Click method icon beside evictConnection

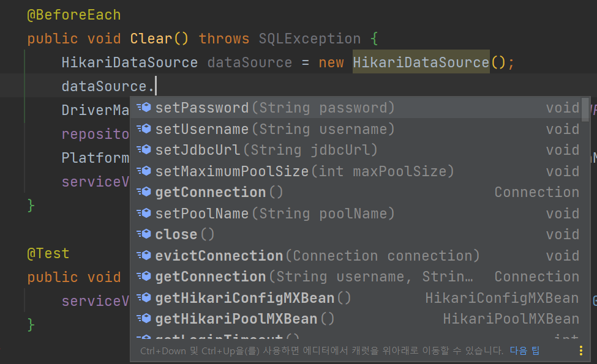coord(144,256)
